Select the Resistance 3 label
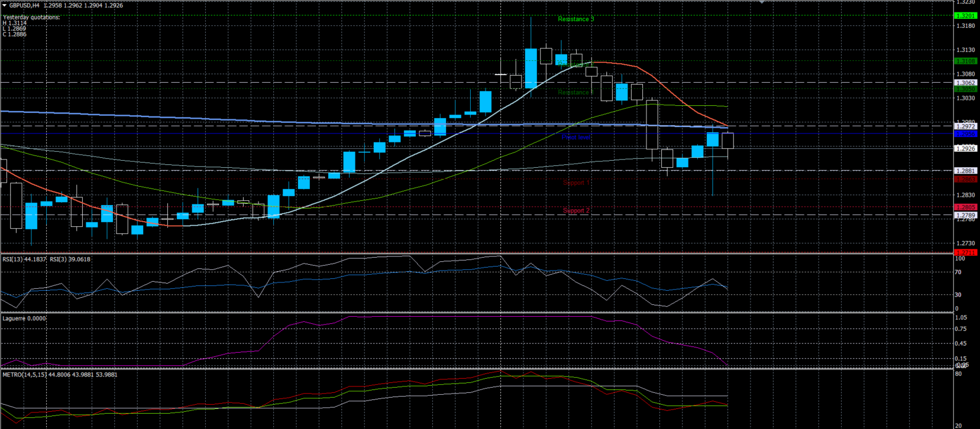 (575, 19)
